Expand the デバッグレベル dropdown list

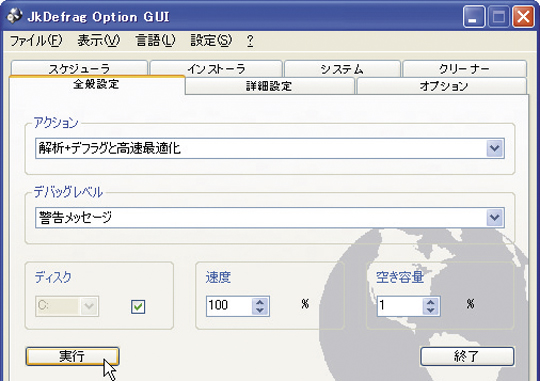tap(495, 217)
